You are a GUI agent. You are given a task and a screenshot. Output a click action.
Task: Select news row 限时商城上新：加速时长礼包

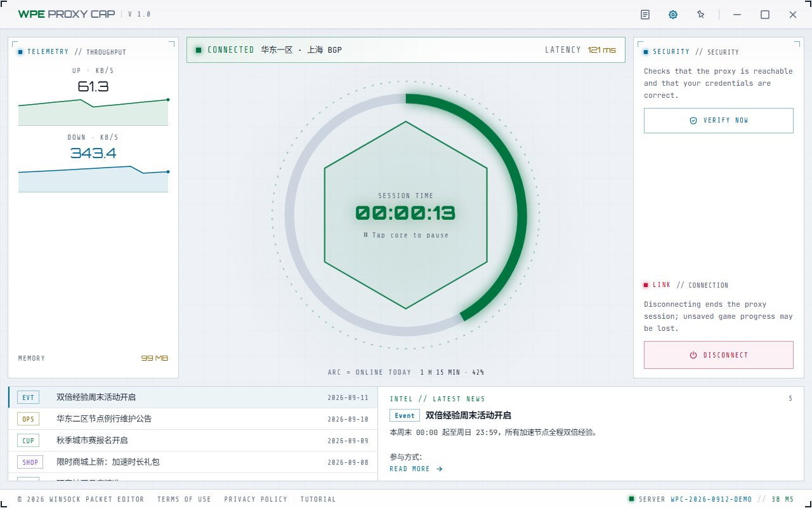coord(193,462)
